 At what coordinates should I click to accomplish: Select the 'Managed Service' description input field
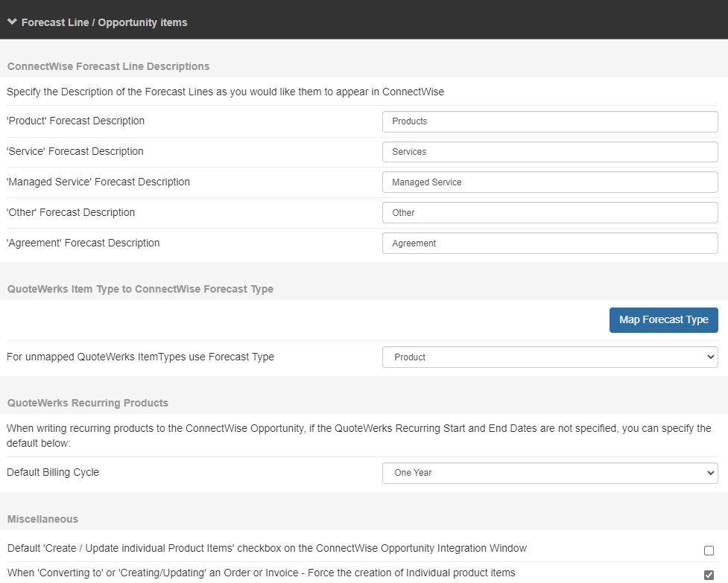pyautogui.click(x=549, y=182)
